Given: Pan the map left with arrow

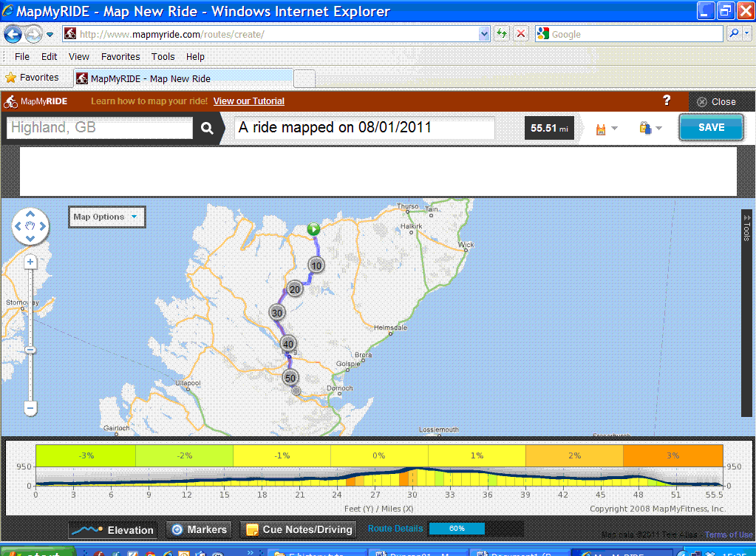Looking at the screenshot, I should click(18, 226).
